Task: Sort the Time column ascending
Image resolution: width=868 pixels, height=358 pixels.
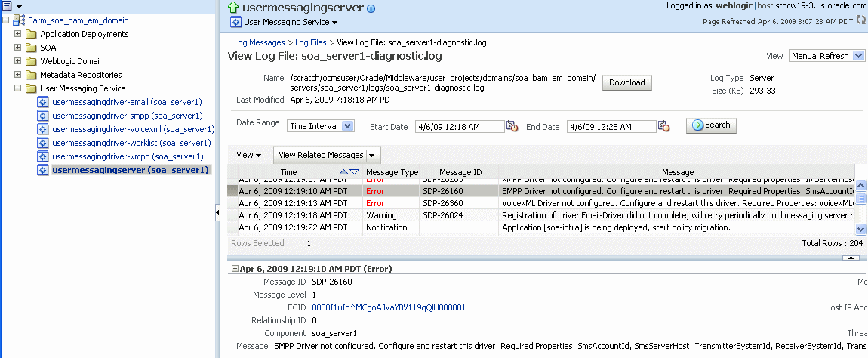Action: click(343, 172)
